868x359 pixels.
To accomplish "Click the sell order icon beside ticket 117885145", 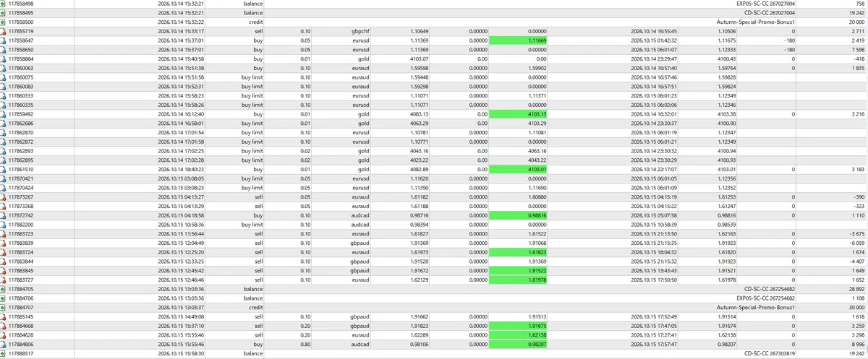I will coord(4,317).
